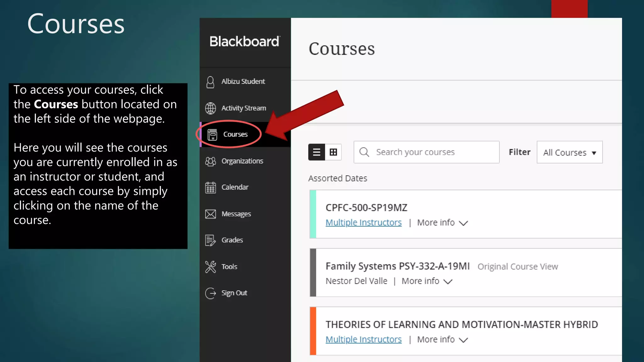Switch to grid view toggle
The height and width of the screenshot is (362, 644).
(333, 152)
